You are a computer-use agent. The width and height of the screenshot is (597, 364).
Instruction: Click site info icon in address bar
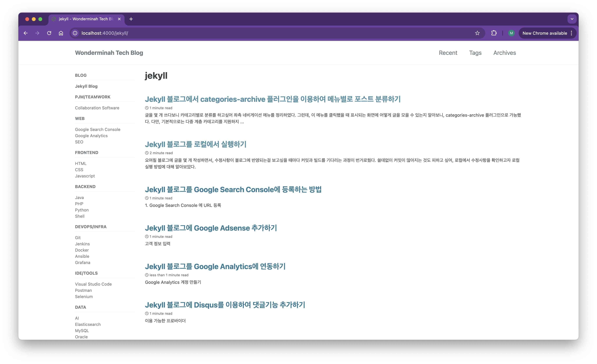coord(75,33)
